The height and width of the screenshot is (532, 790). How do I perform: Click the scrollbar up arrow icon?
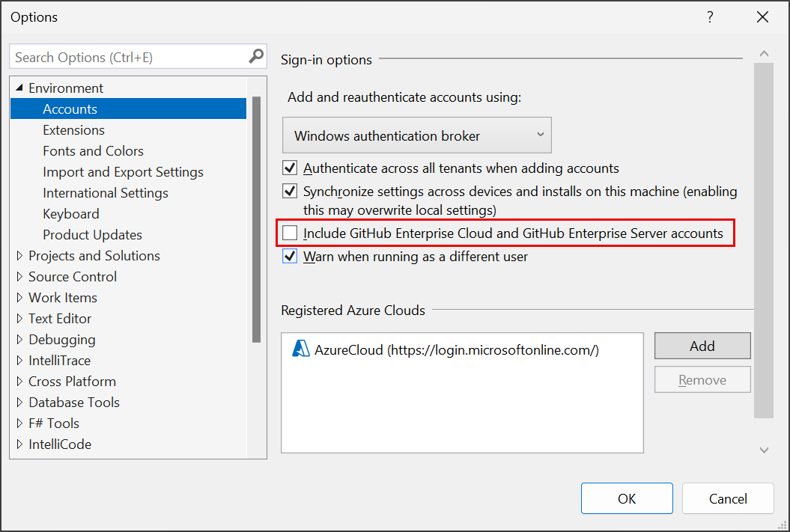[764, 53]
